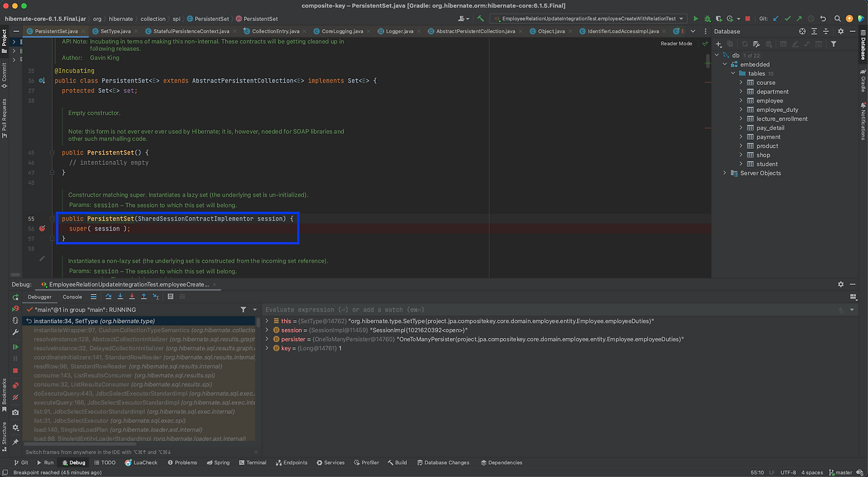Expand Server Objects node

pyautogui.click(x=725, y=173)
